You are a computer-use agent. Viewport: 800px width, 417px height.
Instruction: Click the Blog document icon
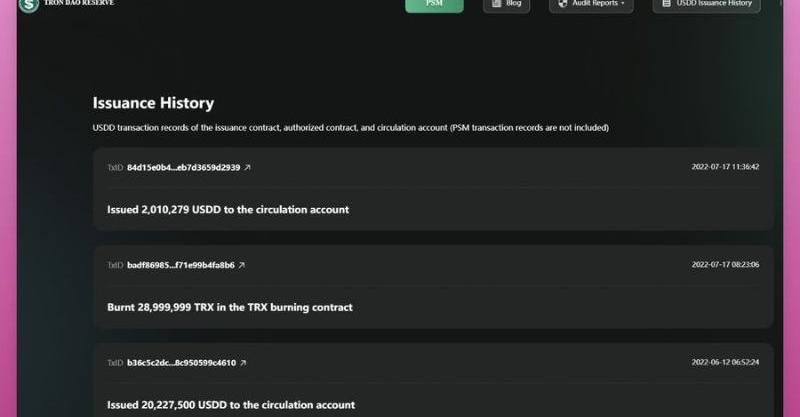coord(497,4)
